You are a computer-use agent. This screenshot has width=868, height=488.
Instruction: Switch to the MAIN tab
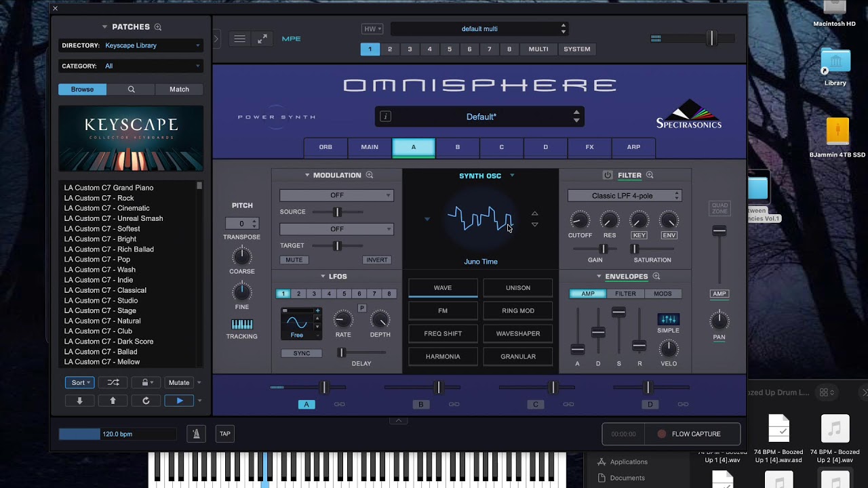click(x=370, y=147)
